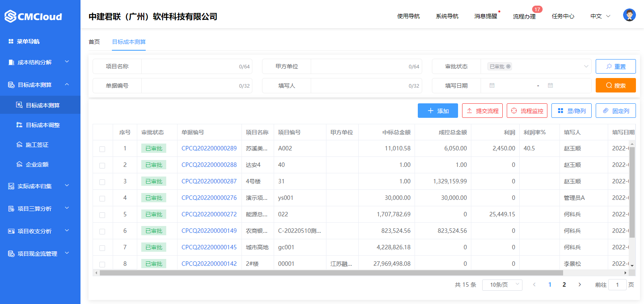Expand the 项目收支分析 menu
The image size is (644, 304).
[x=67, y=230]
